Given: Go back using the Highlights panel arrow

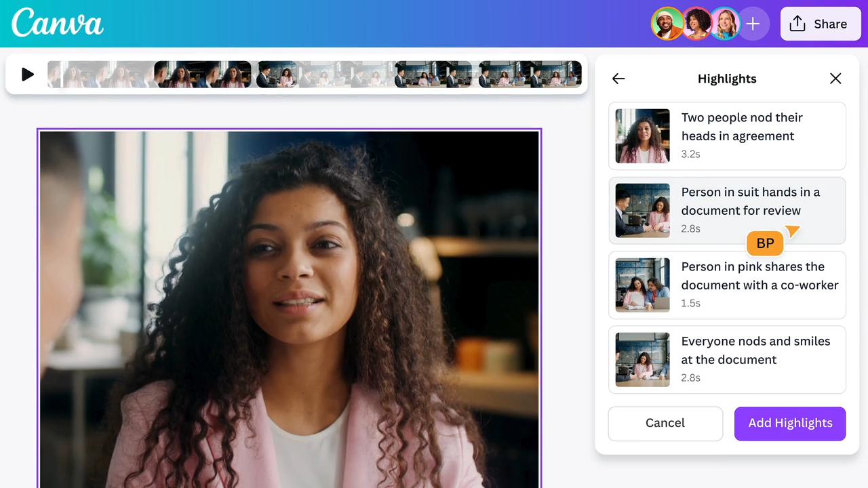Looking at the screenshot, I should [618, 79].
